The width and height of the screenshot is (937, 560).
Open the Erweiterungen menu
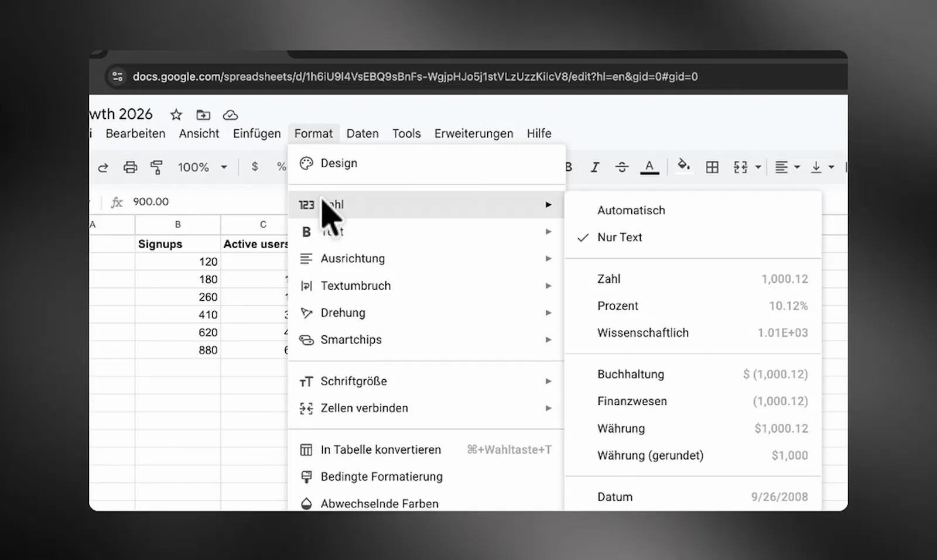click(x=474, y=133)
